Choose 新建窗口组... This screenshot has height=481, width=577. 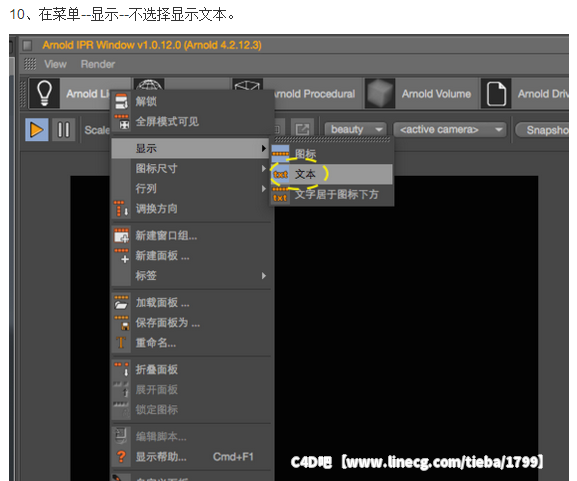click(190, 236)
